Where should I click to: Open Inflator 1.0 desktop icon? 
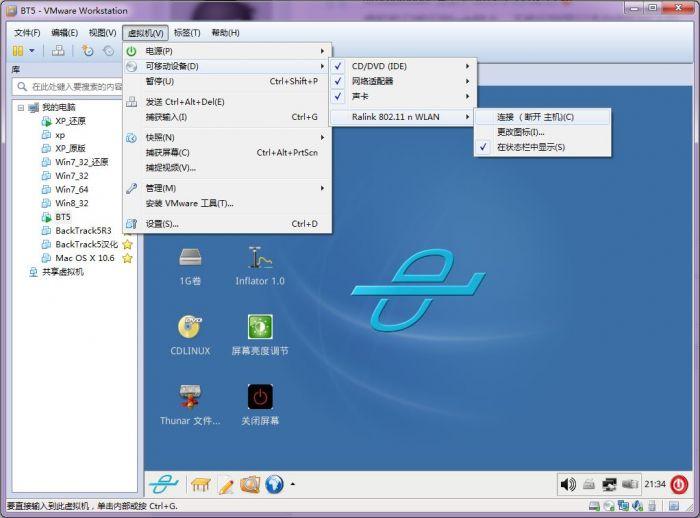point(260,267)
